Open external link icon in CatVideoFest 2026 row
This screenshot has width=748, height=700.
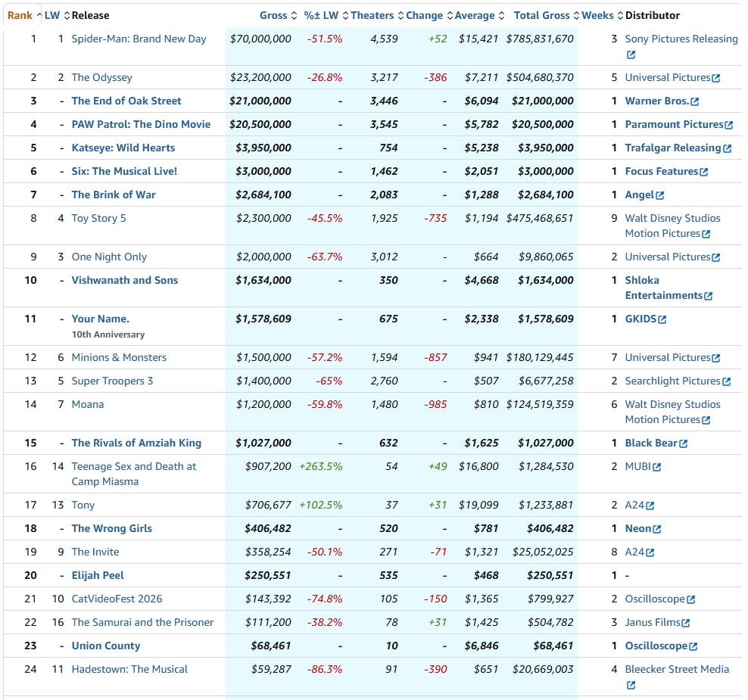[x=690, y=599]
